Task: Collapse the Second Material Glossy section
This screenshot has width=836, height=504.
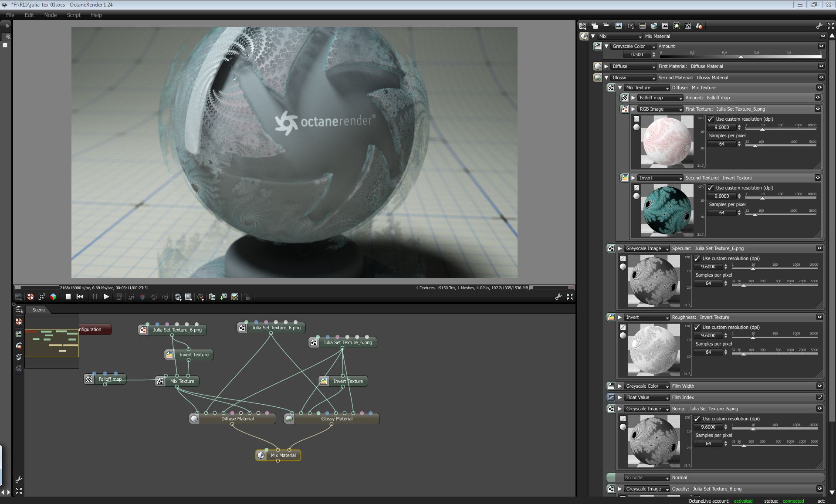Action: point(606,78)
